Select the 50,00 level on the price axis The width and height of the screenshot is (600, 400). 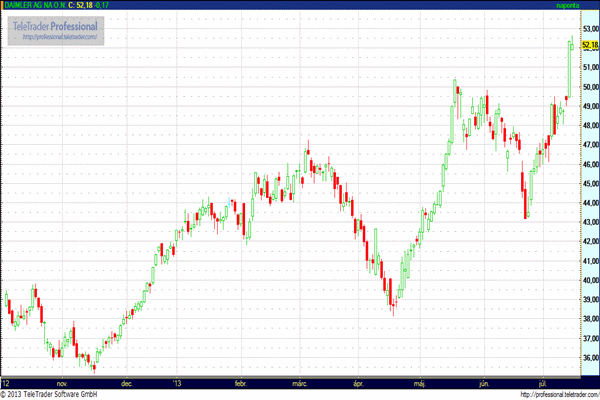(589, 87)
